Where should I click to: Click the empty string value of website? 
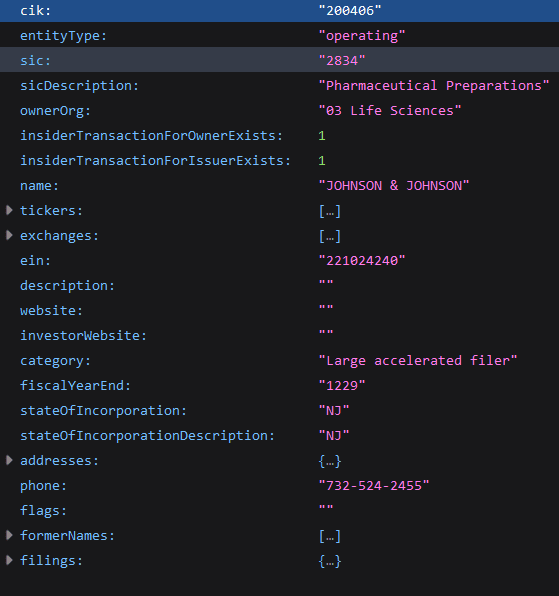pyautogui.click(x=326, y=308)
